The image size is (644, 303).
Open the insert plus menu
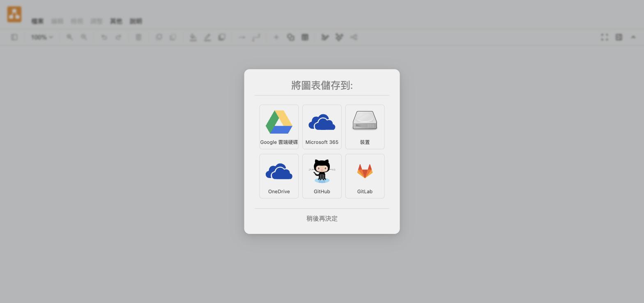coord(276,37)
